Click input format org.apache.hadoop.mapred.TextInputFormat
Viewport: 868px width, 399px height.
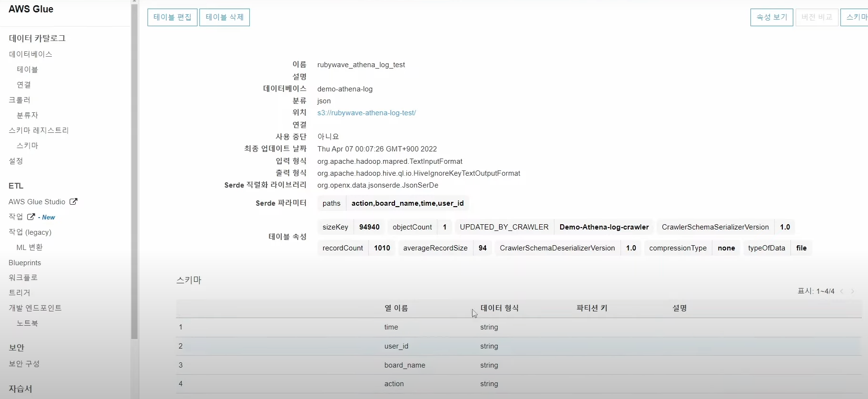click(390, 161)
